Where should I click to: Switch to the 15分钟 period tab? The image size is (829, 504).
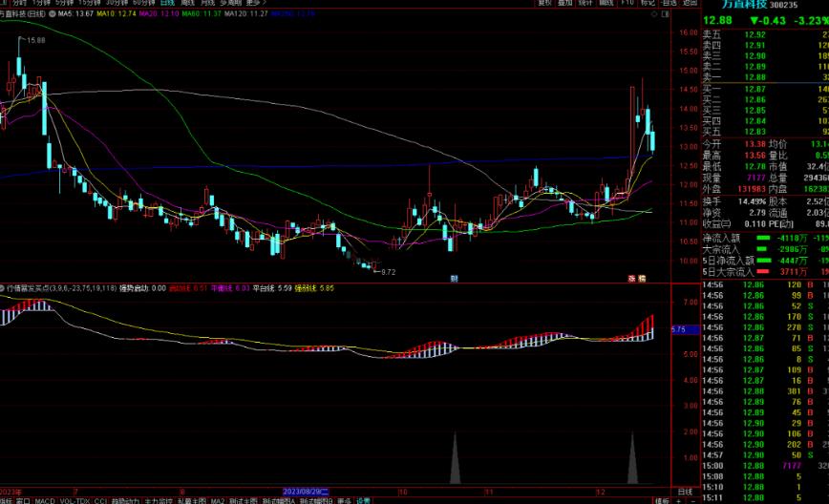coord(90,3)
